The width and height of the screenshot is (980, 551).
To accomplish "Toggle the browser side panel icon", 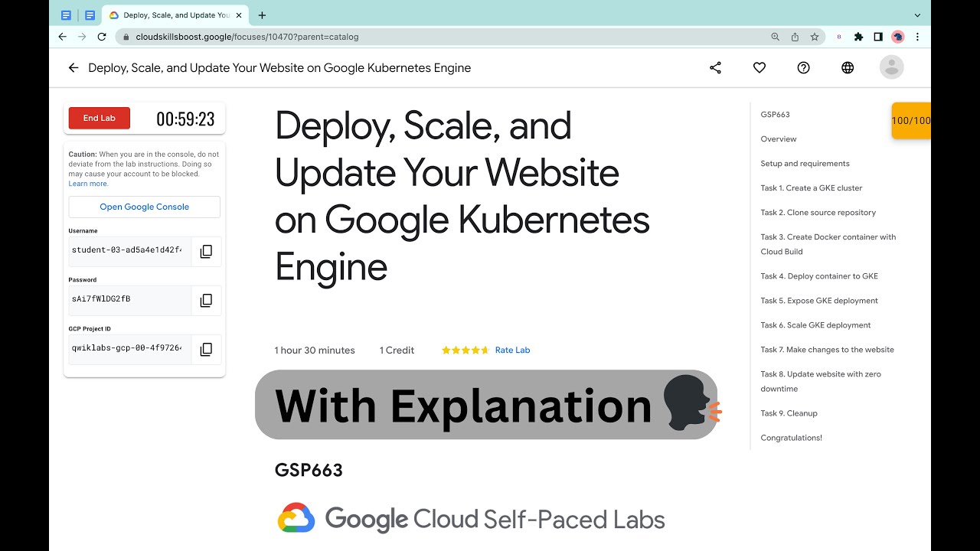I will (x=878, y=37).
